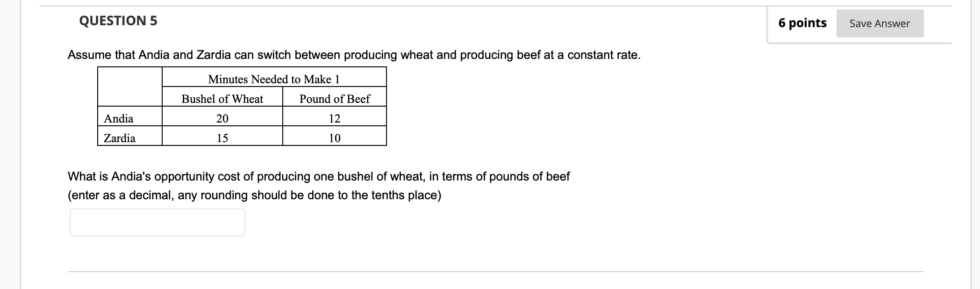Click the value 20 in Andia's row
This screenshot has width=980, height=289.
click(x=222, y=118)
